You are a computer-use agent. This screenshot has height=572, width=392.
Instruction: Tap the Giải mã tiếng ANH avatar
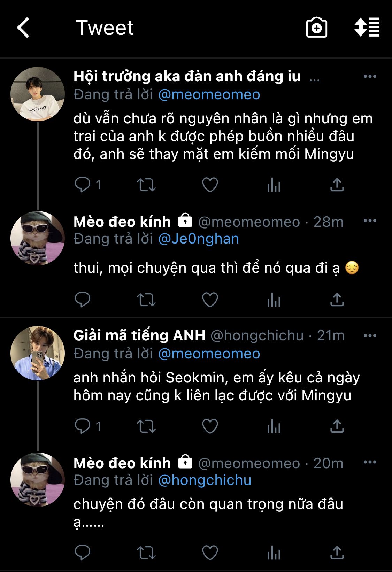click(x=38, y=353)
